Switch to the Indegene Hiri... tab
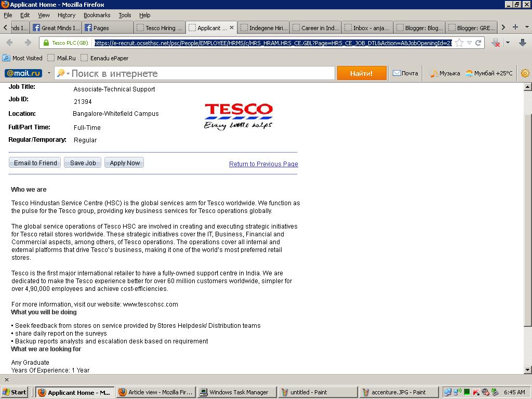Viewport: 532px width, 399px height. pyautogui.click(x=263, y=28)
